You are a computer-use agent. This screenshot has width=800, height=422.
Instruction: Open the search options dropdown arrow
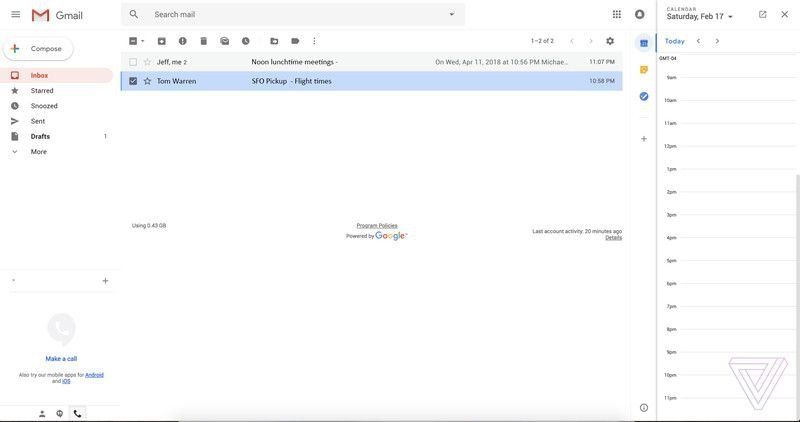coord(451,14)
